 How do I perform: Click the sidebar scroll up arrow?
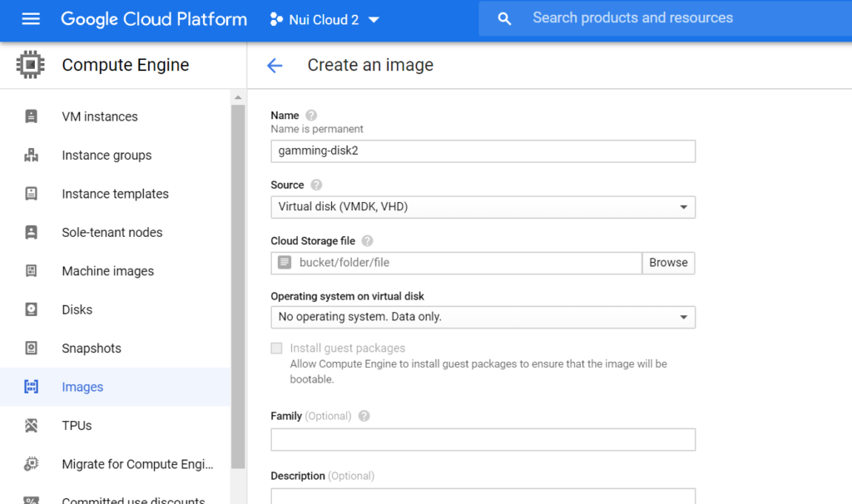[x=238, y=98]
